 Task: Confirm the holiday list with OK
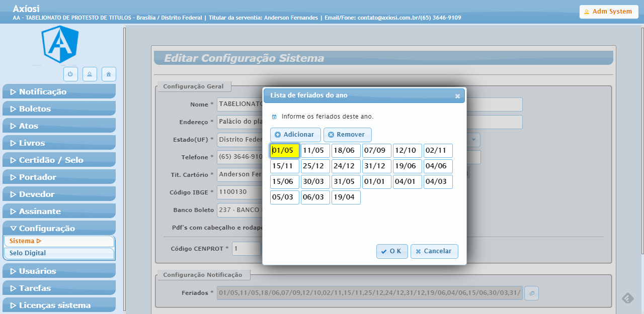pyautogui.click(x=392, y=251)
